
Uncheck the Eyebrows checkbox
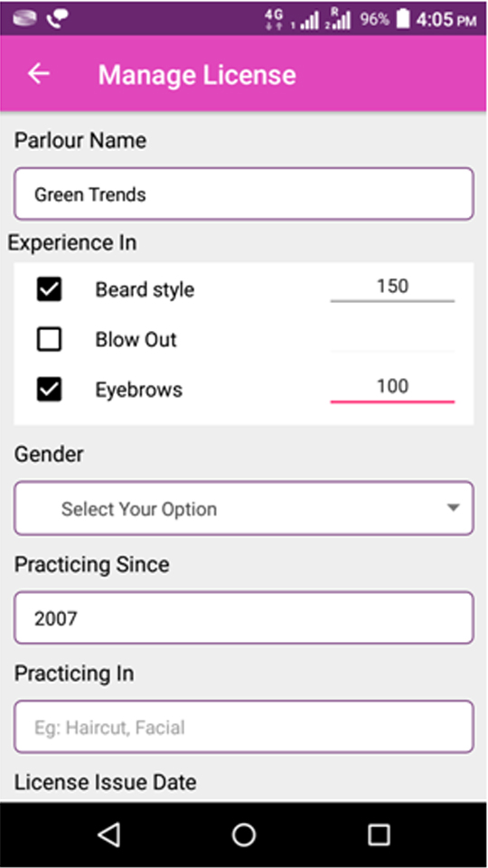point(49,389)
